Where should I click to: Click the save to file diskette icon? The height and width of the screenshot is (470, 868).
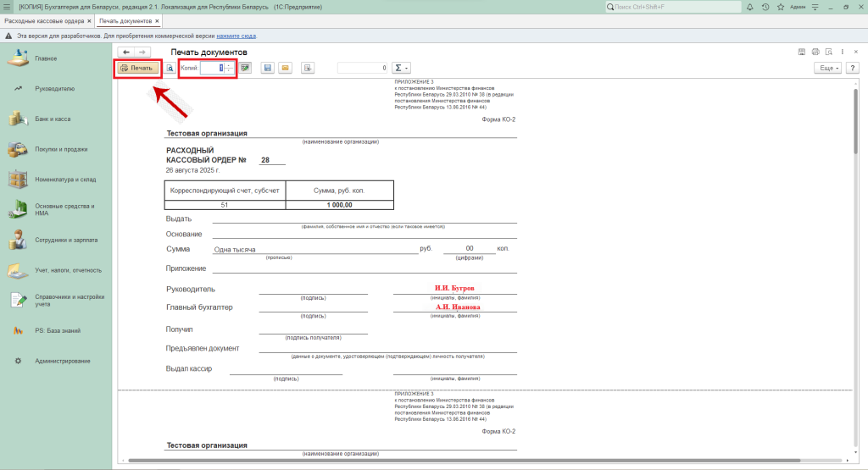tap(267, 68)
